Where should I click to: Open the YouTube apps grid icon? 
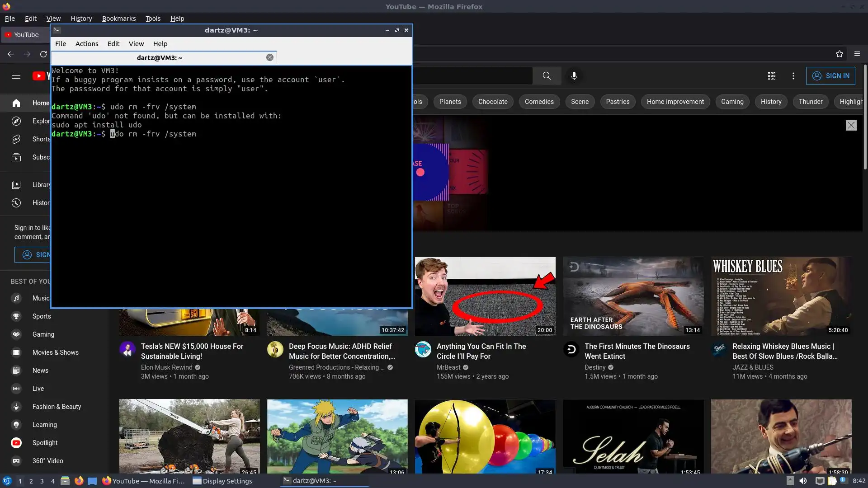(x=772, y=76)
